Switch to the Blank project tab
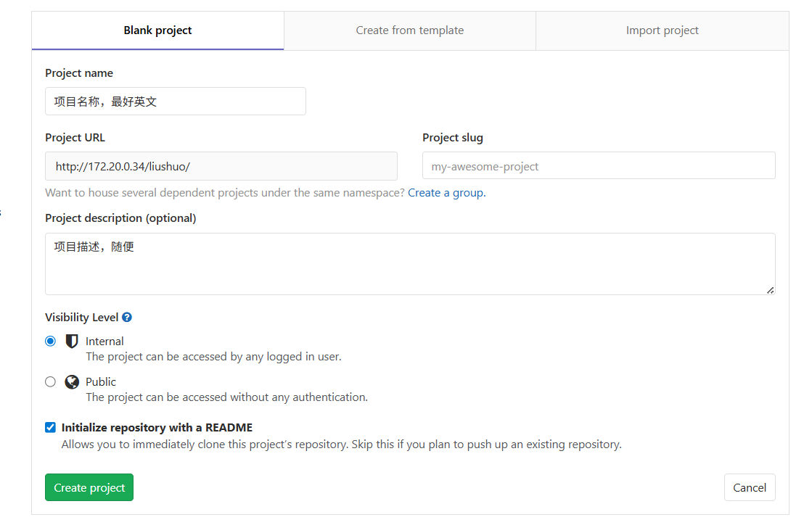This screenshot has height=525, width=812. (x=157, y=30)
